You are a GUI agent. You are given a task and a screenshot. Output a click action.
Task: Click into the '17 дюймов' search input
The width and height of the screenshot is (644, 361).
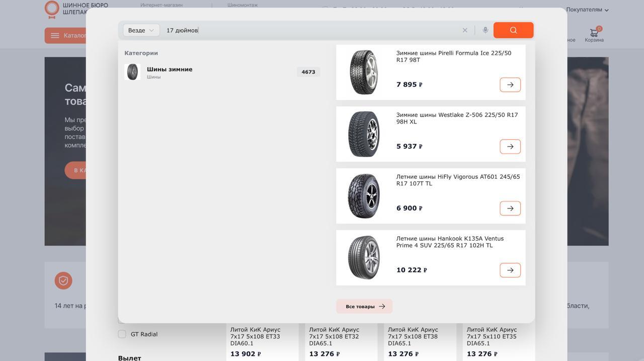311,30
